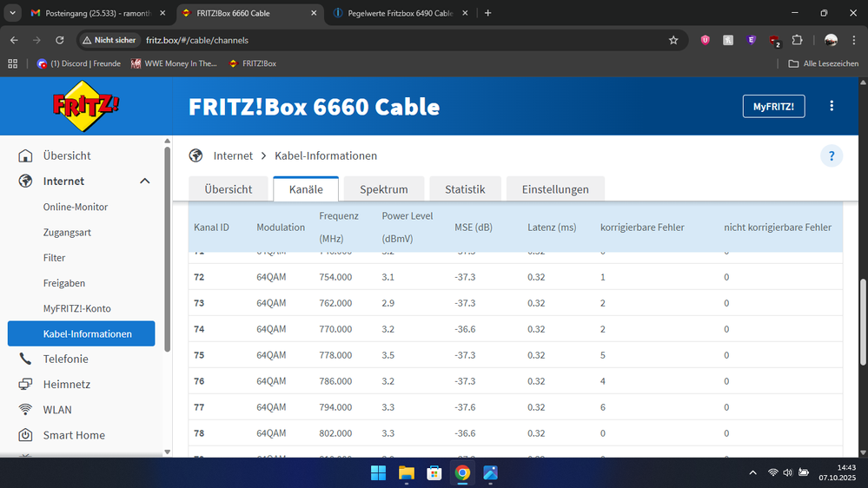This screenshot has width=868, height=488.
Task: Open MyFRITZ!-Konto entry
Action: pos(77,309)
